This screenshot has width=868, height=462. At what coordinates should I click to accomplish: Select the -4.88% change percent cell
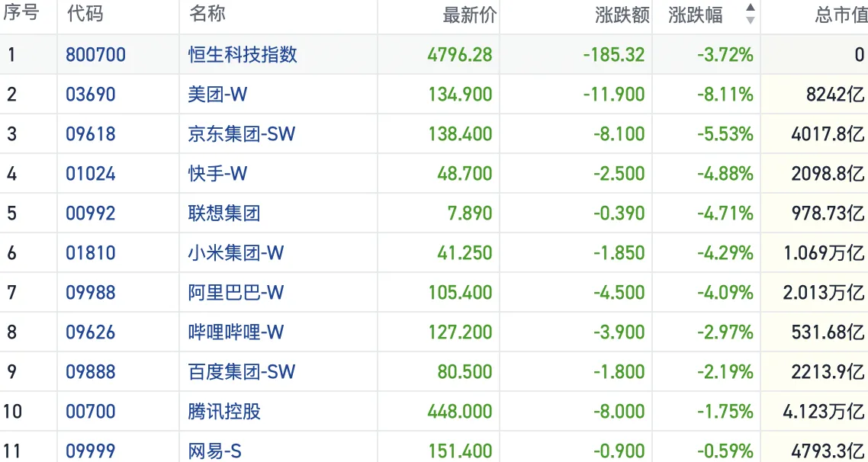725,175
